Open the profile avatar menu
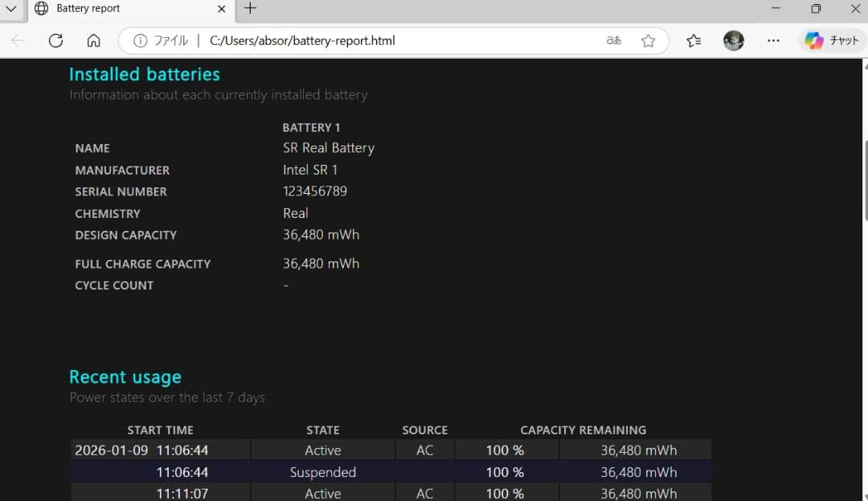 733,41
